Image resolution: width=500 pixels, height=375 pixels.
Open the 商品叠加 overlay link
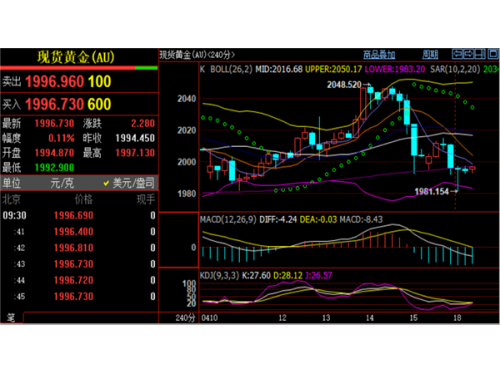(x=379, y=54)
